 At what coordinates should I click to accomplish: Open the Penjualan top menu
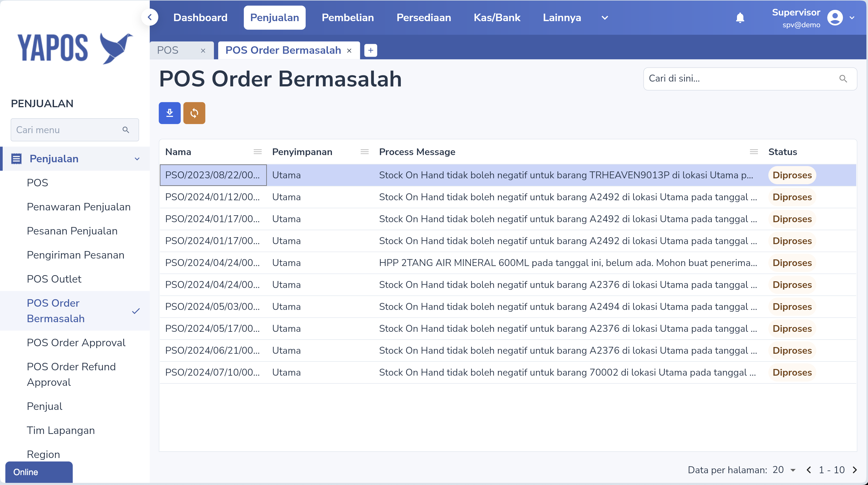pos(274,18)
